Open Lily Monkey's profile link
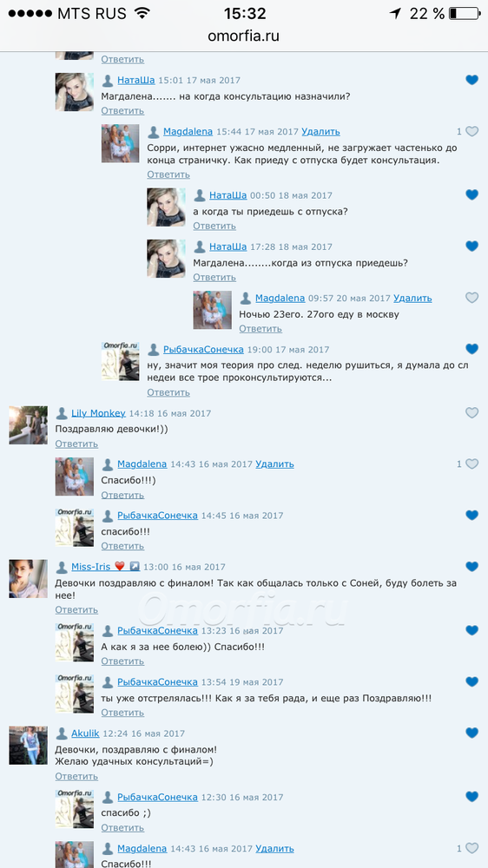 pos(99,413)
